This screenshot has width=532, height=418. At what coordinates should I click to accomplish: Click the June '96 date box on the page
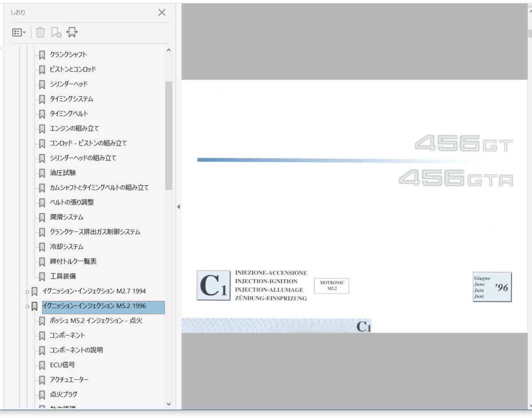pyautogui.click(x=492, y=287)
